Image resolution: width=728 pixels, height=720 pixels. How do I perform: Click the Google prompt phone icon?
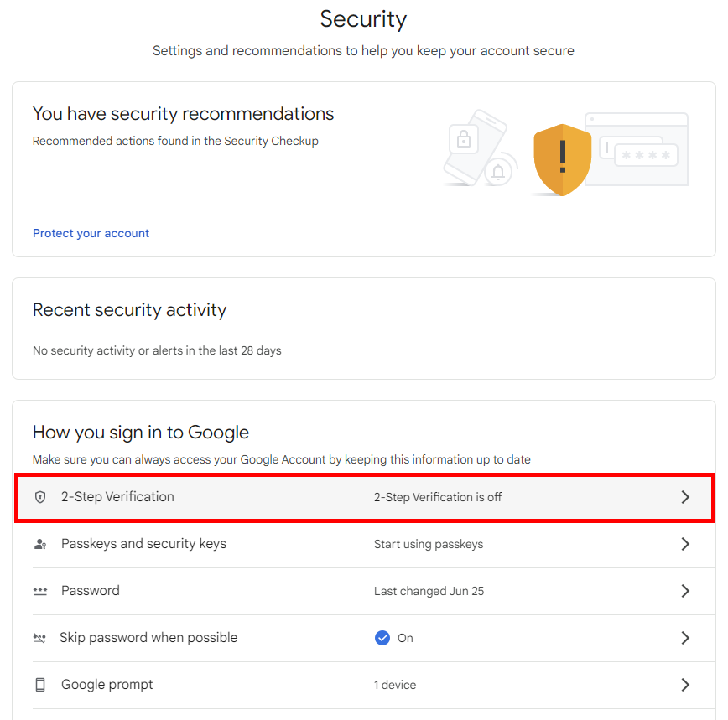[x=40, y=685]
